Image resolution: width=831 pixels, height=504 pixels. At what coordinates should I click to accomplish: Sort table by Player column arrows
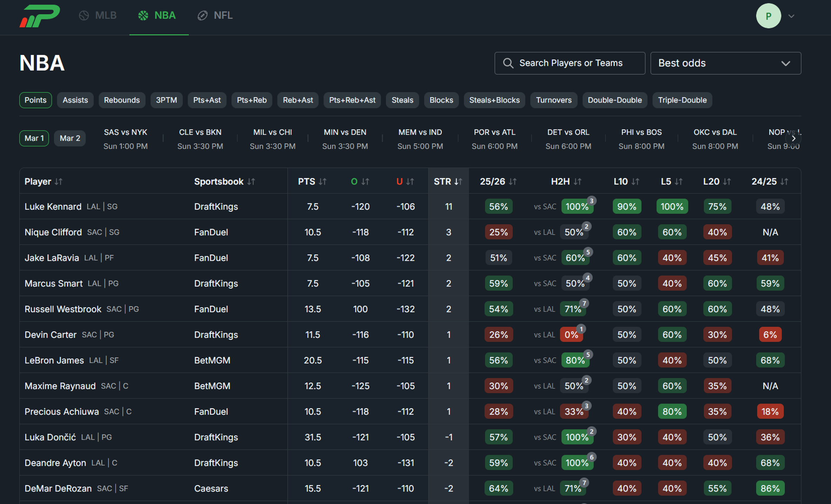59,181
